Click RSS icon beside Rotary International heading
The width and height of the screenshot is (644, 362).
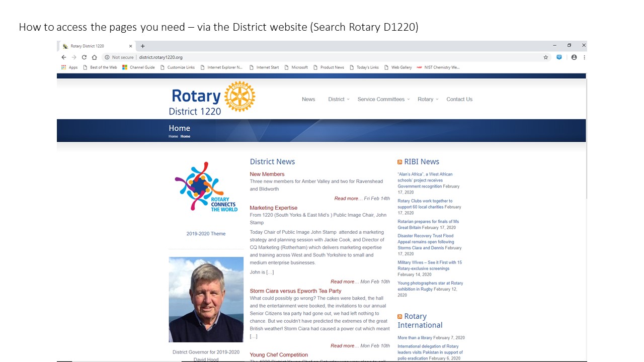click(x=400, y=317)
